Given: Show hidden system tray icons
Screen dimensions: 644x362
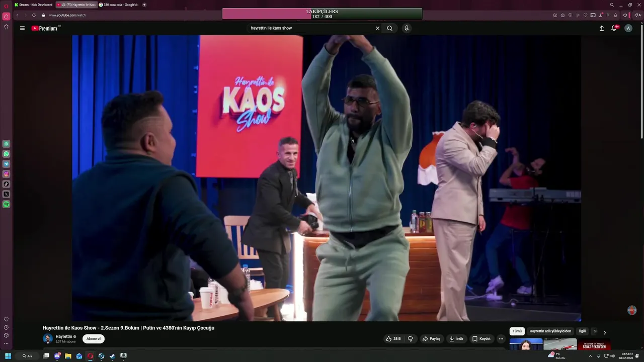Looking at the screenshot, I should tap(591, 356).
